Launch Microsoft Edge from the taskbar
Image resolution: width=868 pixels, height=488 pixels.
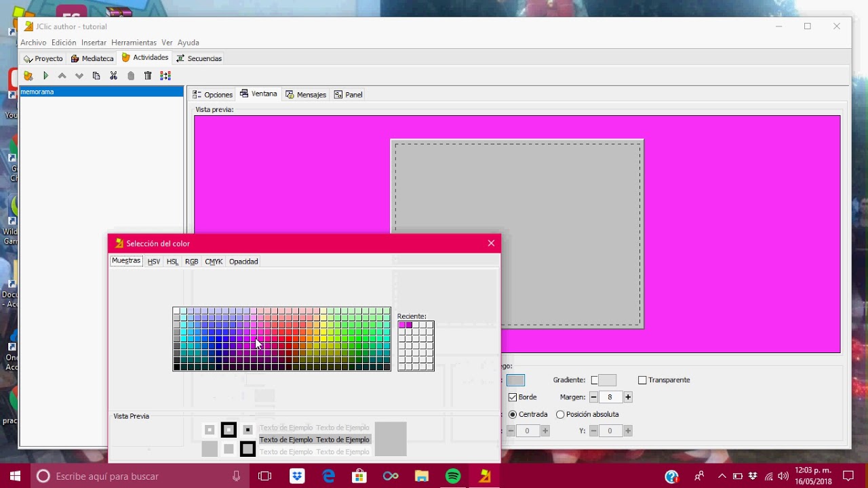(329, 476)
